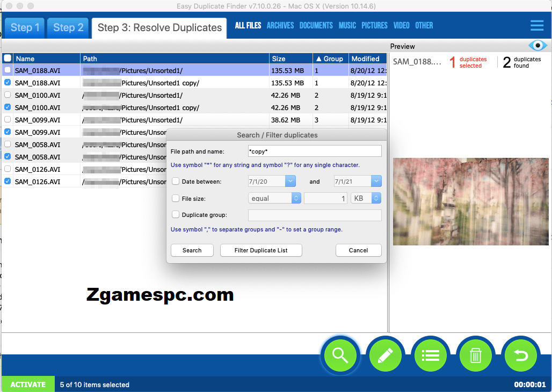
Task: Check the unchecked SAM_0058.AVI row
Action: pyautogui.click(x=8, y=144)
